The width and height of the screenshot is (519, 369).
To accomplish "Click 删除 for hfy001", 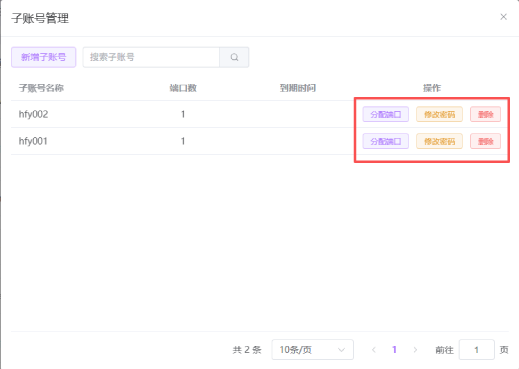I will tap(485, 141).
